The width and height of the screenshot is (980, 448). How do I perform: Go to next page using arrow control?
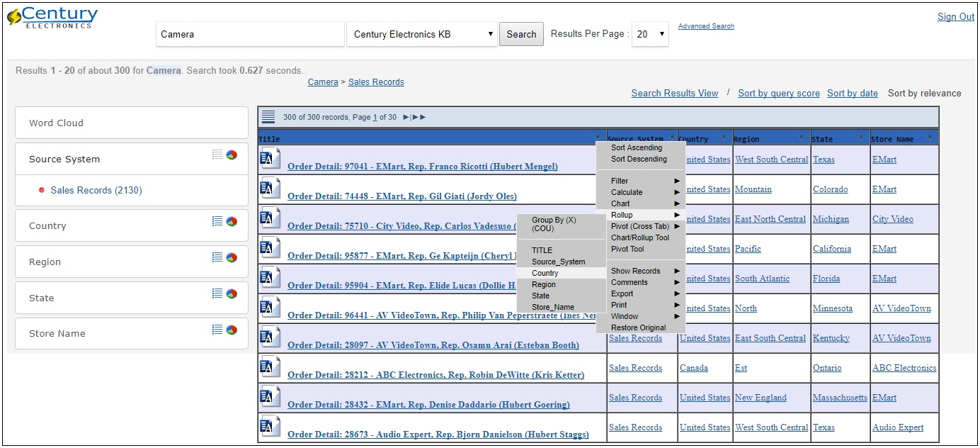click(x=406, y=117)
